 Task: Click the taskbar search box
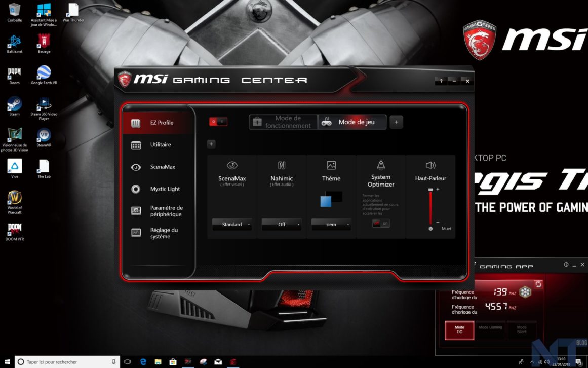(x=67, y=361)
